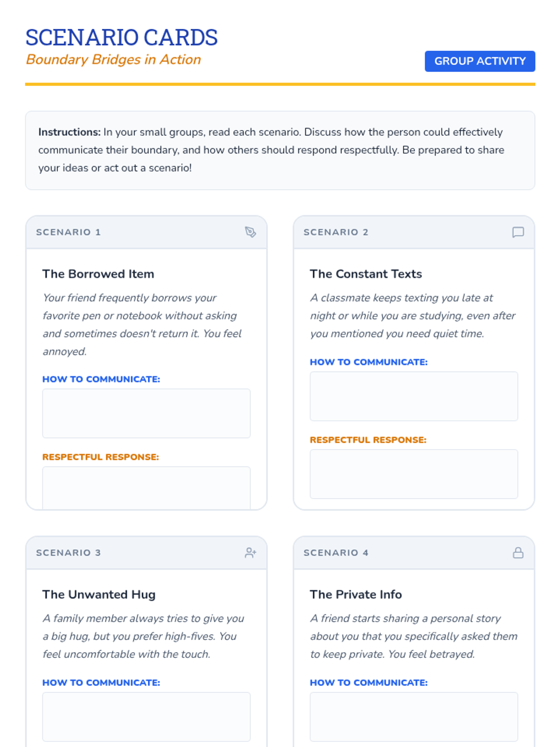The height and width of the screenshot is (747, 560).
Task: Click The Constant Texts title
Action: pos(366,274)
